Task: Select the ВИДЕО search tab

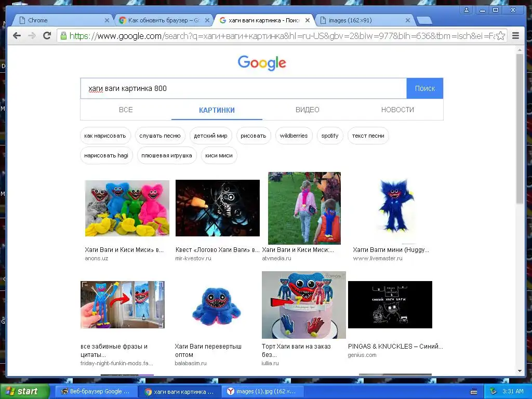Action: point(308,110)
